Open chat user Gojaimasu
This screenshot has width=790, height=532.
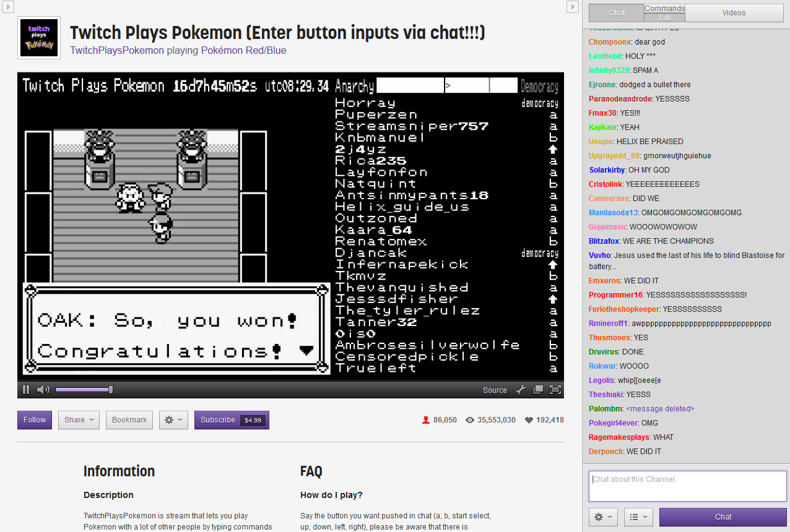pyautogui.click(x=607, y=227)
